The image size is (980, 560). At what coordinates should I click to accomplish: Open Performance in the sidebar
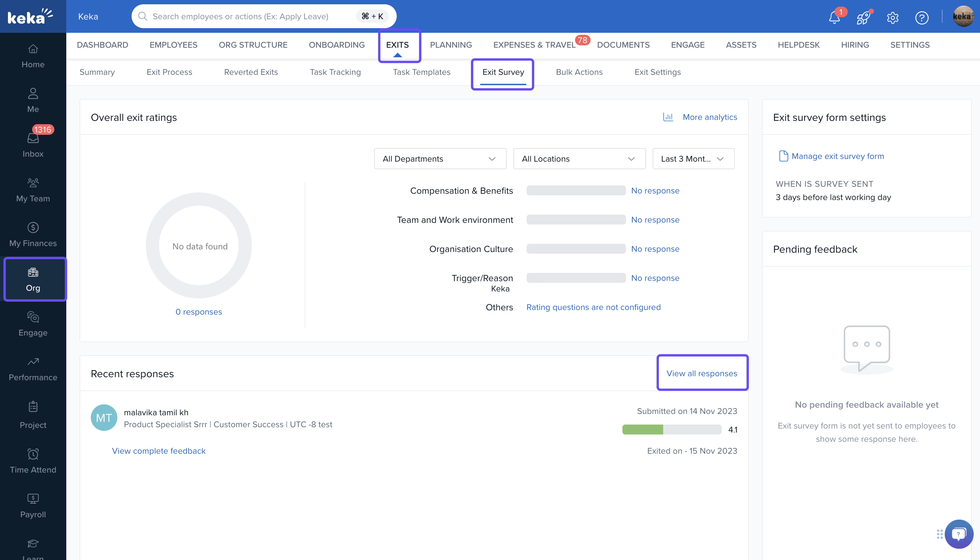pyautogui.click(x=33, y=369)
